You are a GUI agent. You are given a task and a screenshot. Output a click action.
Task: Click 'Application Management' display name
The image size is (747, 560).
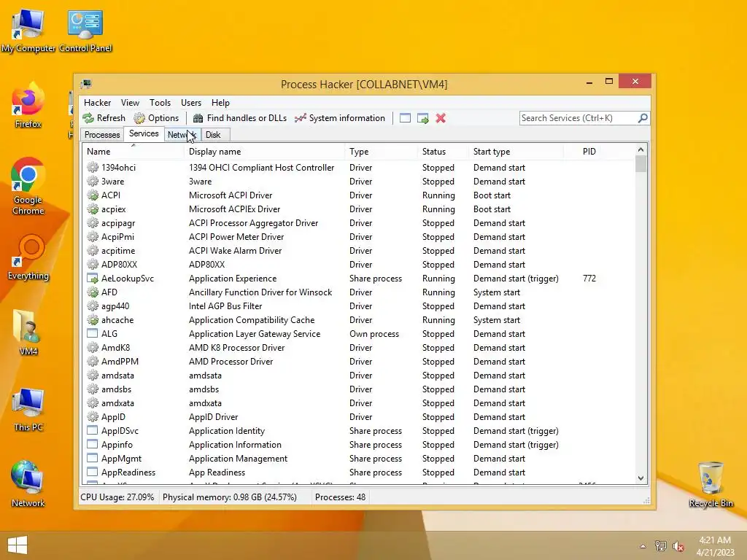(x=239, y=458)
